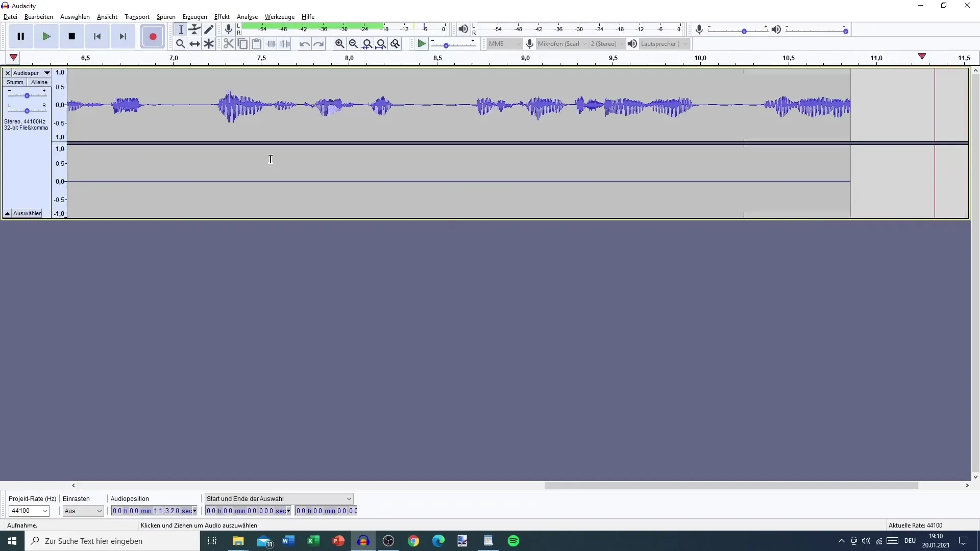The height and width of the screenshot is (551, 980).
Task: Toggle the Alleine (solo) button
Action: coord(39,82)
